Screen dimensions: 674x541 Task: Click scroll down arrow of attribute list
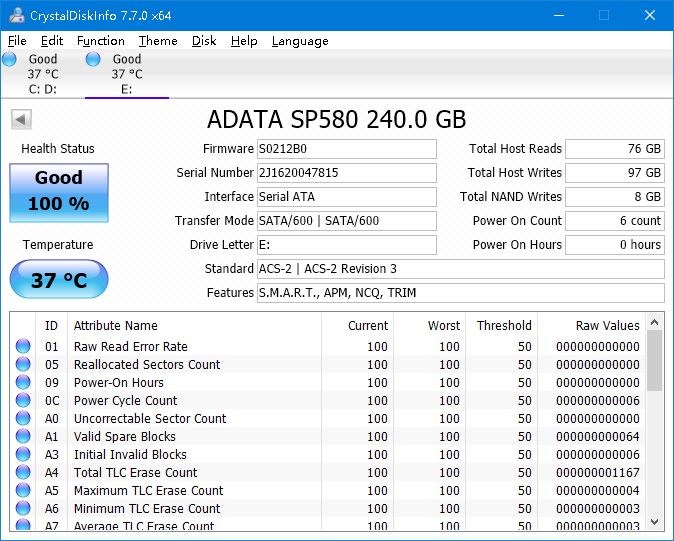pyautogui.click(x=655, y=522)
